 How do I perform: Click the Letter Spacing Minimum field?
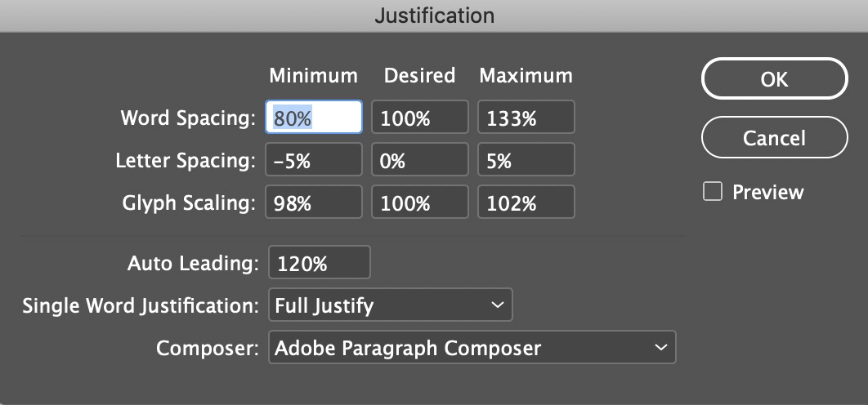[x=314, y=161]
